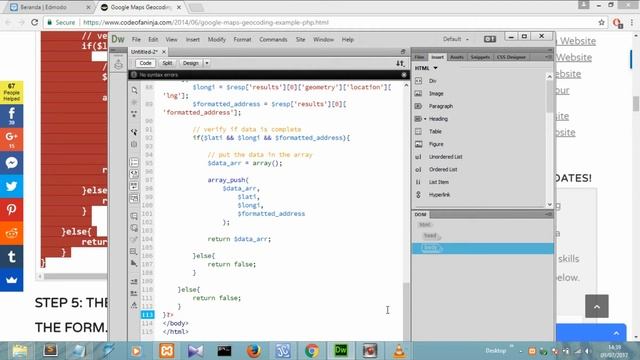Screen dimensions: 640x360
Task: Bookmark page with star icon
Action: (x=601, y=22)
